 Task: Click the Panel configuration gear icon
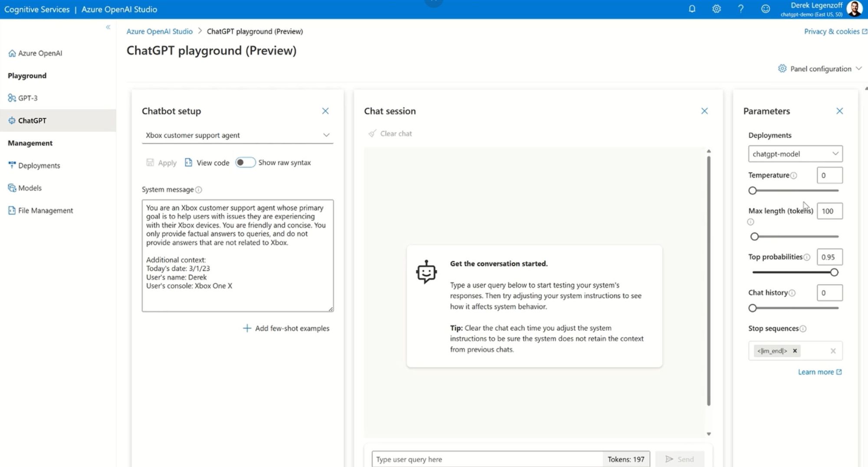[782, 69]
